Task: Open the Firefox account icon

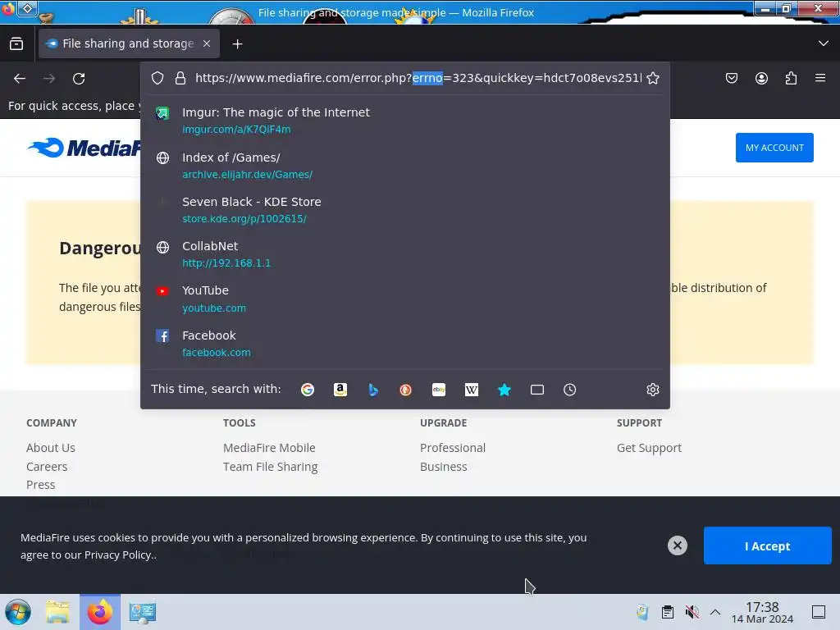Action: [x=761, y=78]
